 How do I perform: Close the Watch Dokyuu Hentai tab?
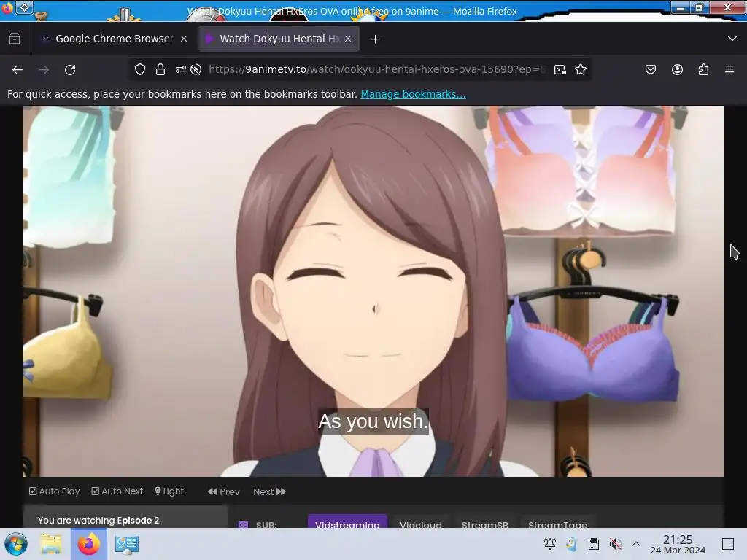[x=348, y=39]
